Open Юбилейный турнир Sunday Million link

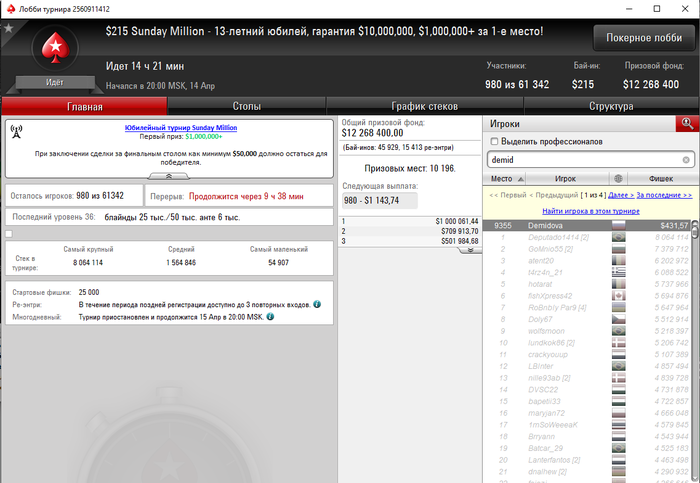tap(181, 128)
